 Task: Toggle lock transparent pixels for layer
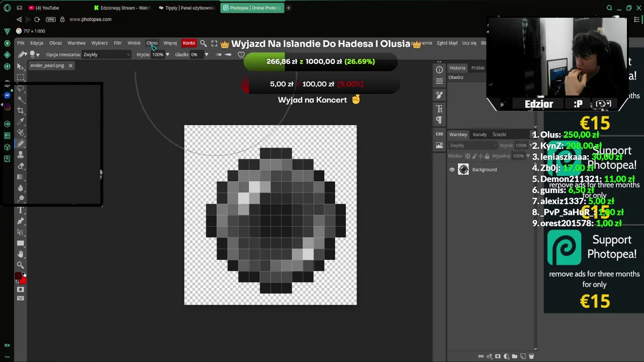(x=467, y=156)
